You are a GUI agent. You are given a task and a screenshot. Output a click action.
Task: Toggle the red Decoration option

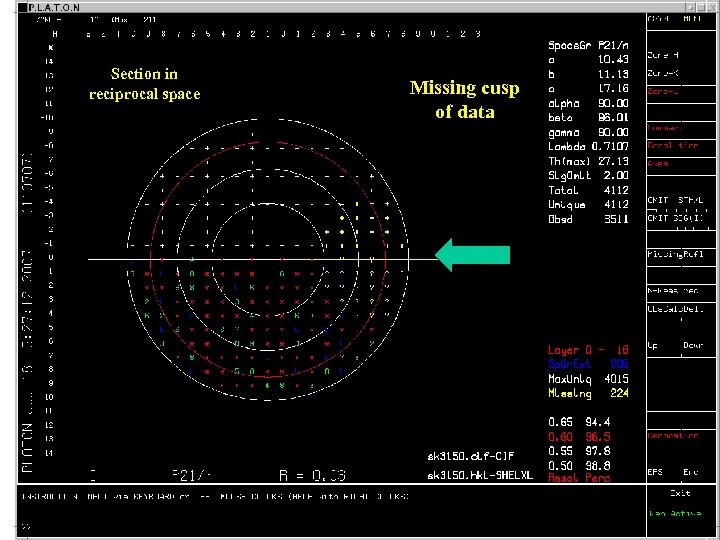672,436
